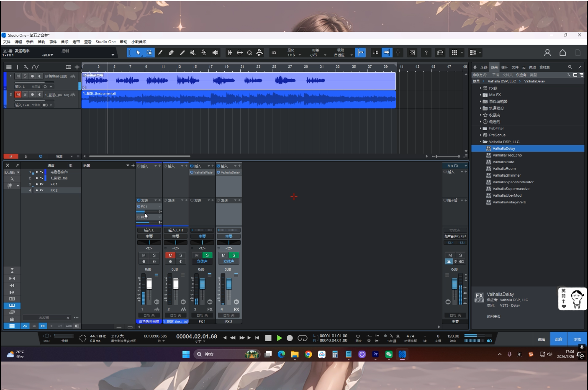This screenshot has width=588, height=390.
Task: Open the 音频 menu
Action: (64, 42)
